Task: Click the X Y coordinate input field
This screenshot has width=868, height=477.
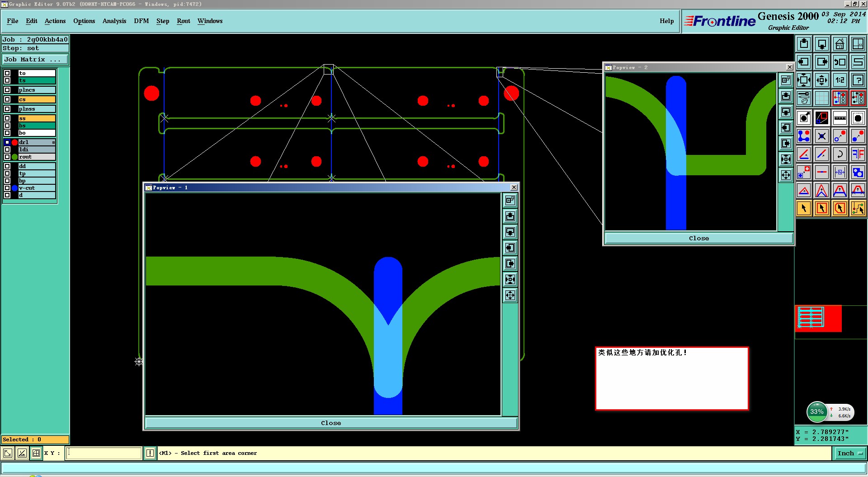Action: tap(104, 453)
